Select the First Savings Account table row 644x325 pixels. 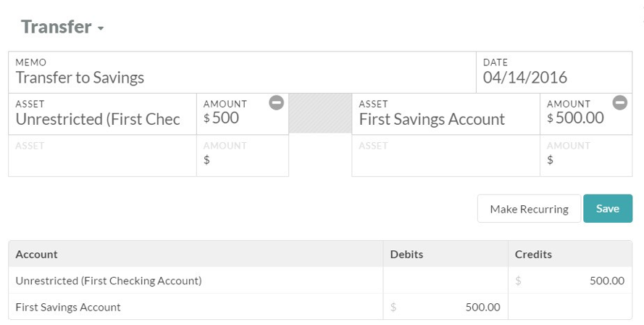click(x=320, y=306)
